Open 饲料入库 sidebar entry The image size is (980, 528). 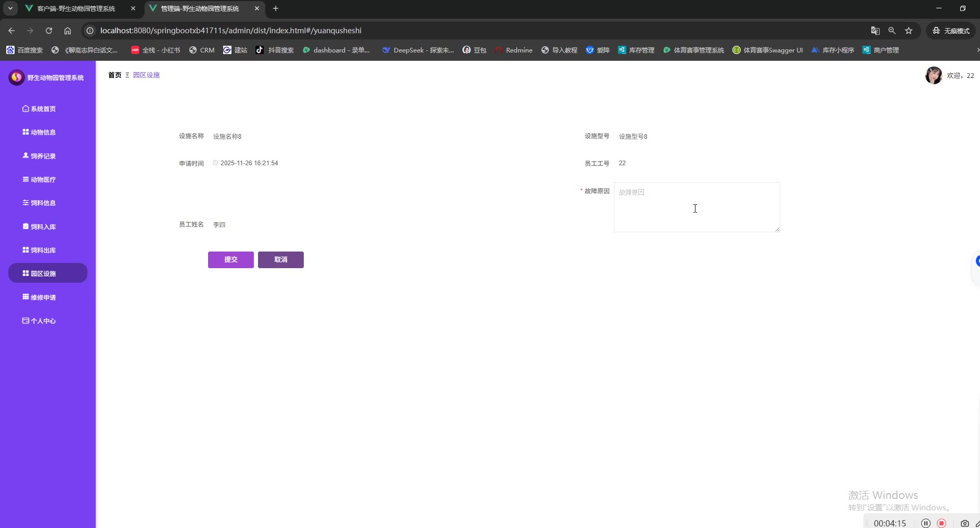tap(40, 227)
